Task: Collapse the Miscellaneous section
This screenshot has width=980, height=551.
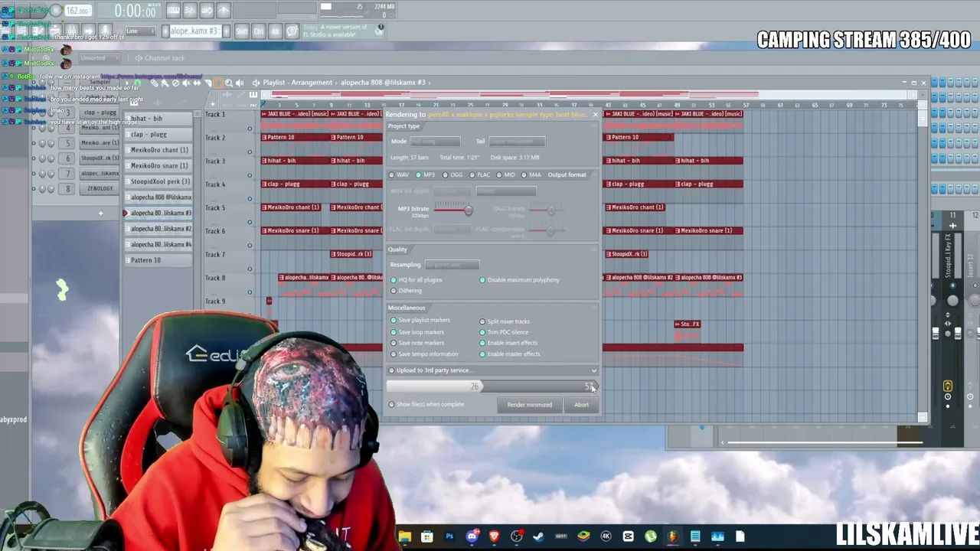Action: (x=594, y=308)
